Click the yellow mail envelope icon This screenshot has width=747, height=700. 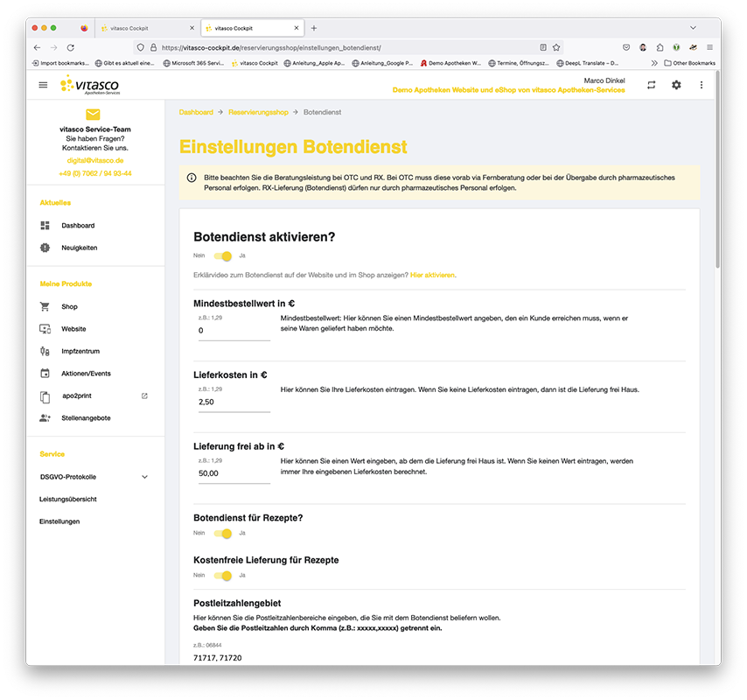coord(93,115)
